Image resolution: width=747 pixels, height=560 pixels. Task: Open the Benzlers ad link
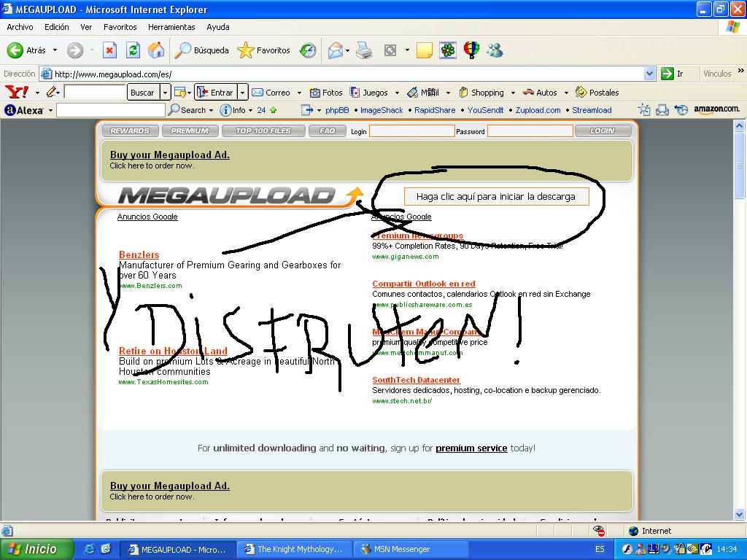pyautogui.click(x=139, y=254)
